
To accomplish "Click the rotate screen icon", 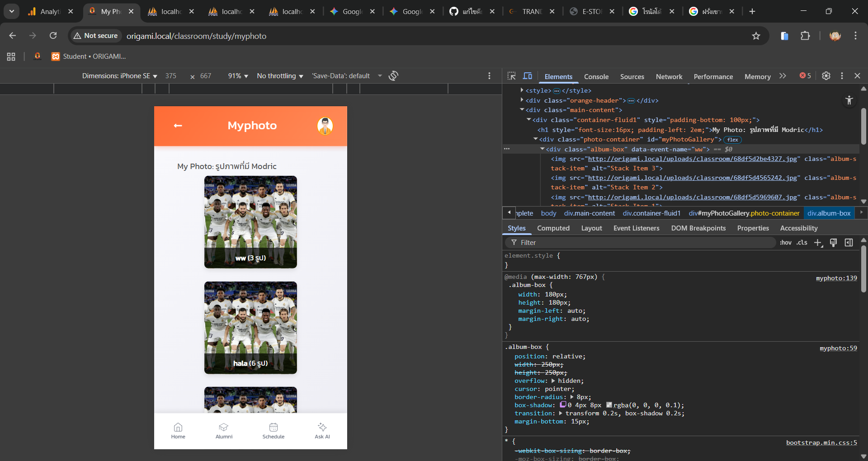I will coord(393,75).
